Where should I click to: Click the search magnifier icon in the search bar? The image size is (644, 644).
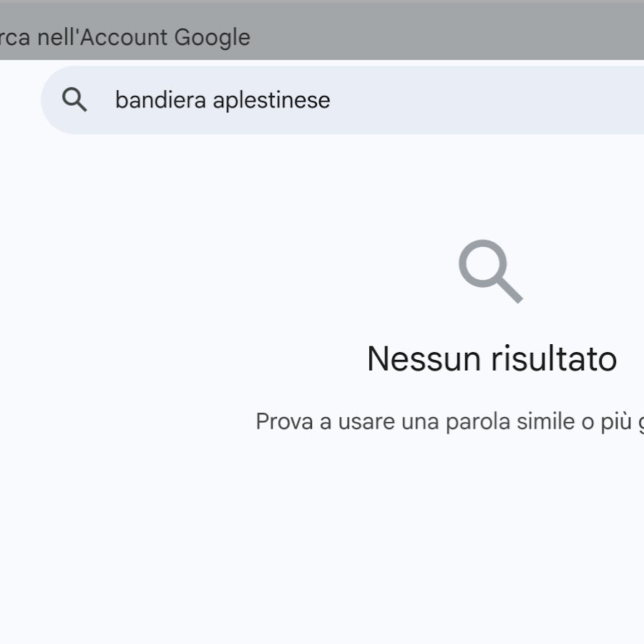[x=74, y=99]
